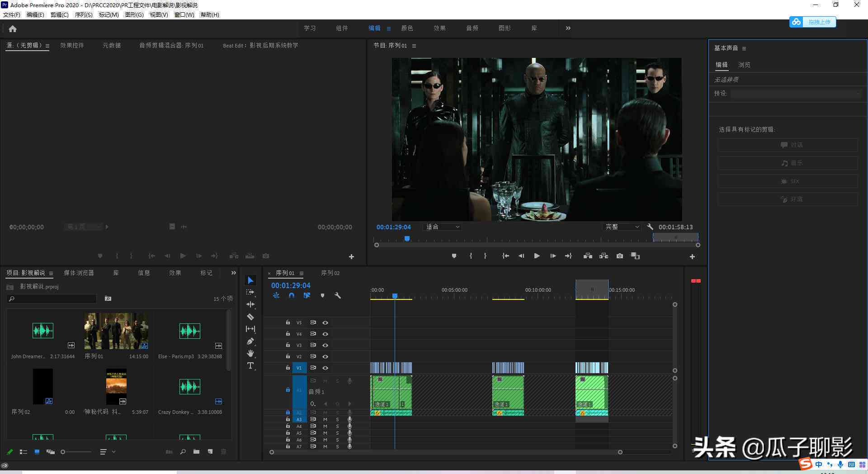Click the Lift button in Program monitor
This screenshot has height=474, width=868.
588,256
